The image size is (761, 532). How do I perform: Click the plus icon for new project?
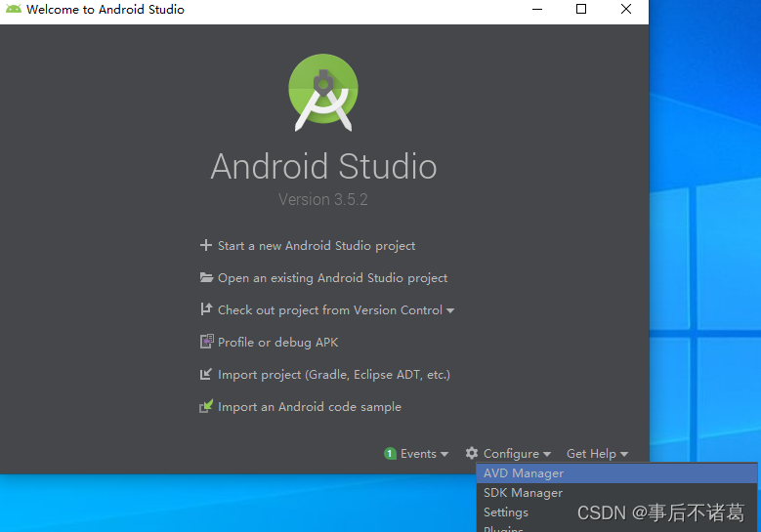tap(206, 245)
